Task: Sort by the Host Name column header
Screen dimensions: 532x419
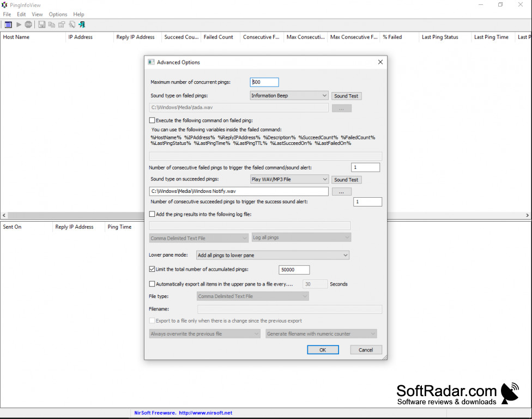Action: tap(33, 37)
